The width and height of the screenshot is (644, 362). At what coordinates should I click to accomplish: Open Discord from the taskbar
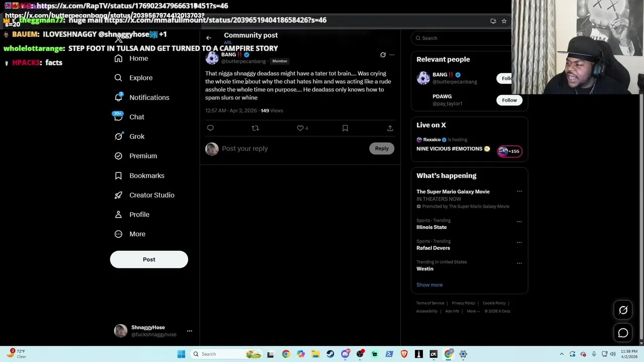point(345,354)
